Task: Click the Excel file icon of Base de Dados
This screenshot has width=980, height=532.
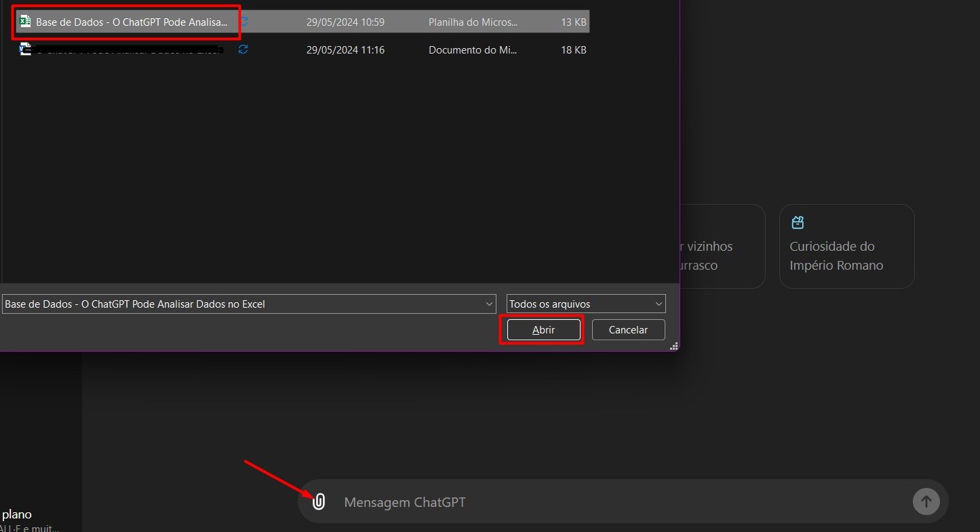Action: (26, 22)
